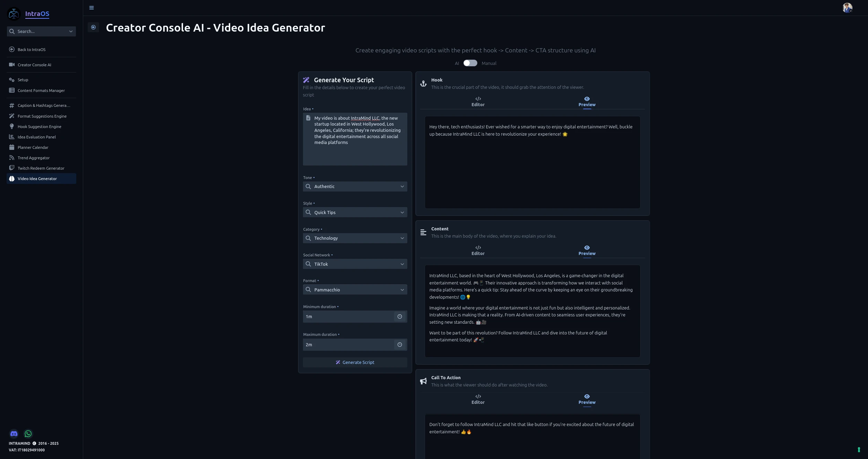Open Twitch Redeem Generator from sidebar
Viewport: 868px width, 459px height.
point(41,168)
